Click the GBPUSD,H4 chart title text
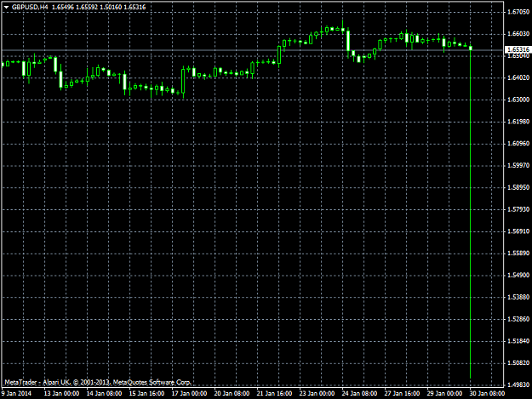 click(x=30, y=7)
